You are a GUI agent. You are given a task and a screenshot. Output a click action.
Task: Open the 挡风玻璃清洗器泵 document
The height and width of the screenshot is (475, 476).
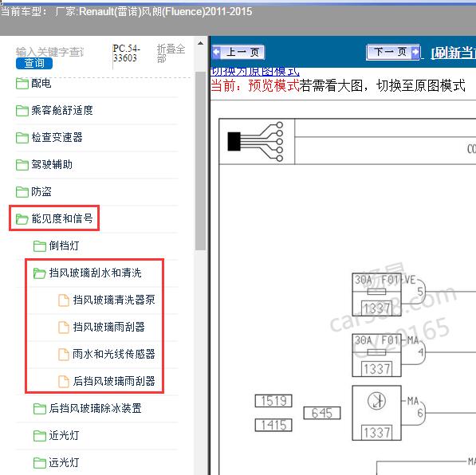click(x=114, y=300)
